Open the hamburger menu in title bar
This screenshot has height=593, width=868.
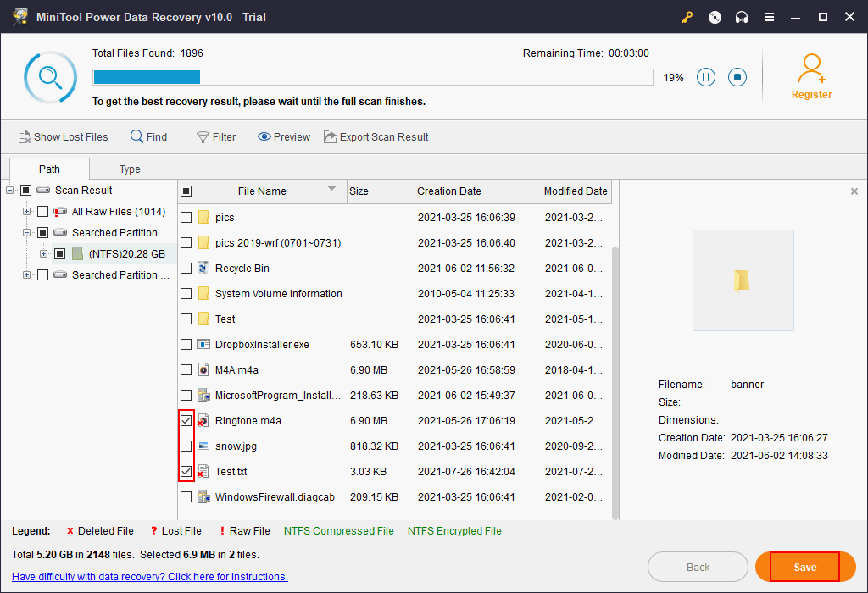point(769,17)
